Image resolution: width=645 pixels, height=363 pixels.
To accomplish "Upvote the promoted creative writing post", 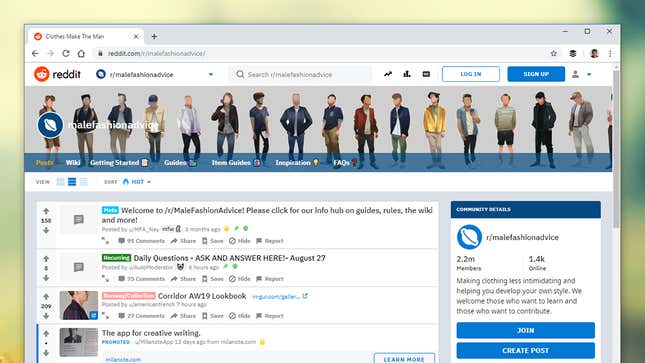I will coord(46,334).
